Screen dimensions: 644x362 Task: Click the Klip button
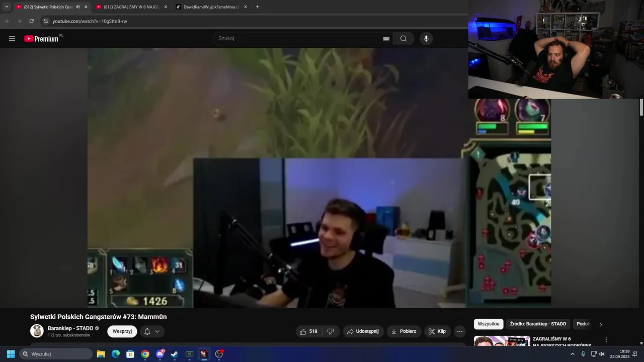tap(437, 331)
